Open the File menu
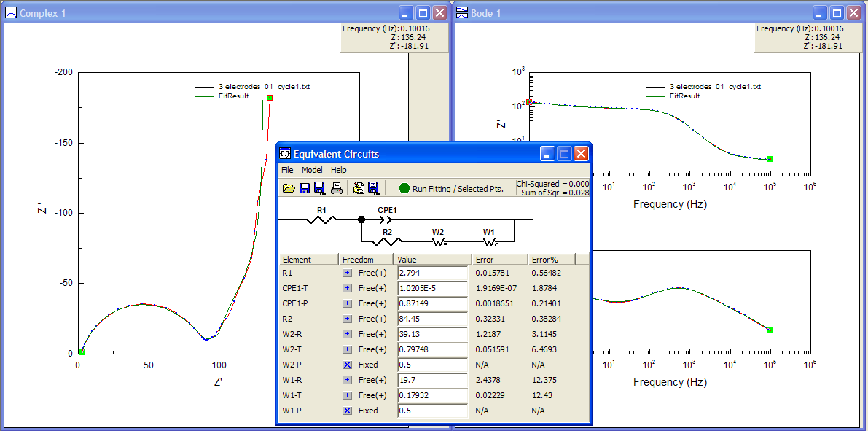The width and height of the screenshot is (868, 431). coord(287,169)
